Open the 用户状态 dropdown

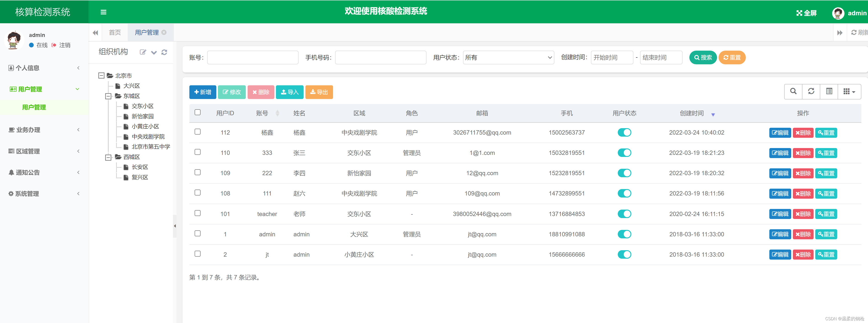pos(508,57)
